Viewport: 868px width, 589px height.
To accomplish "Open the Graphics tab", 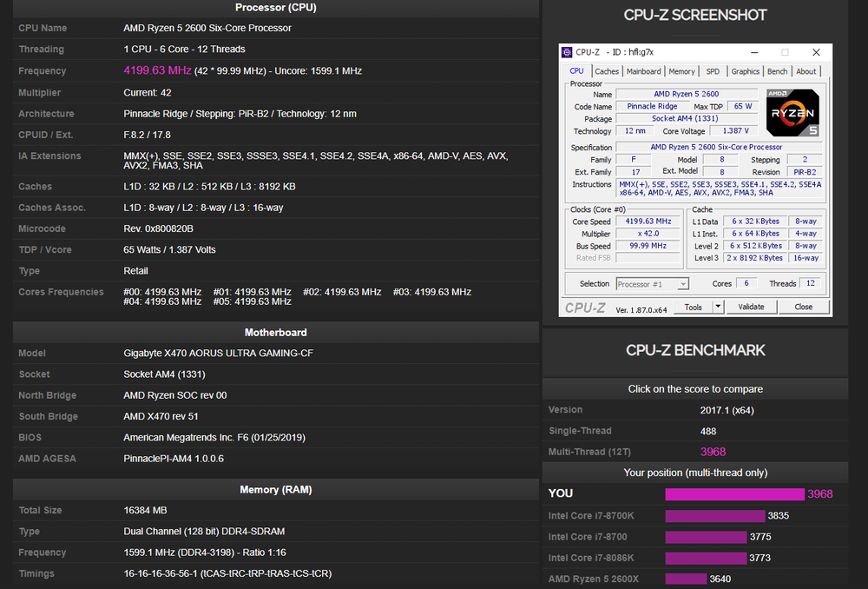I will pos(745,71).
